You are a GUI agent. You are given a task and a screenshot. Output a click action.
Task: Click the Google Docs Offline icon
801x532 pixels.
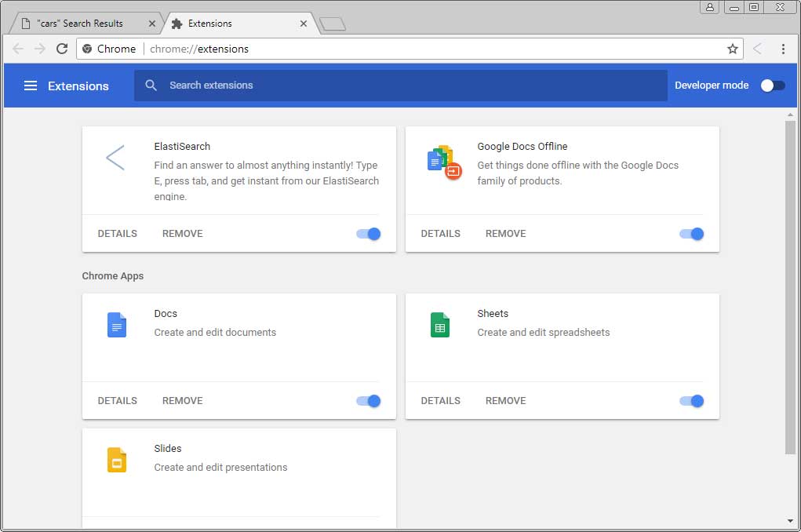tap(444, 162)
